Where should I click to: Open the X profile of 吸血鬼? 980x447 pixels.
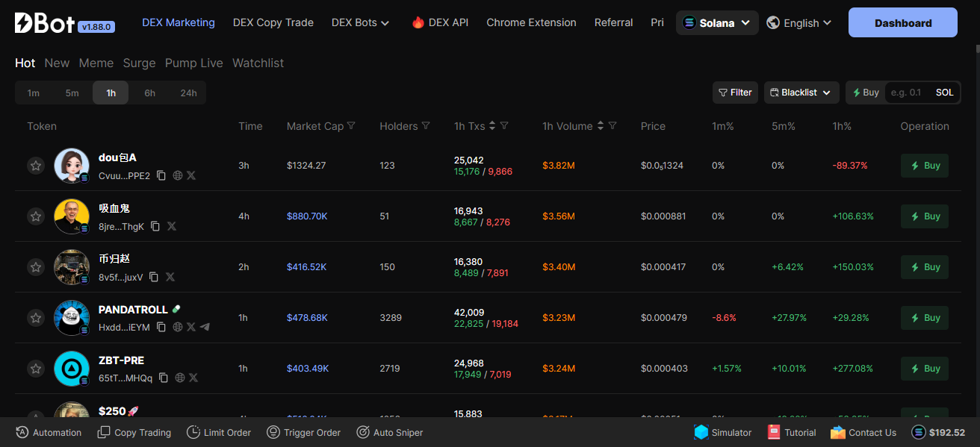pos(171,226)
